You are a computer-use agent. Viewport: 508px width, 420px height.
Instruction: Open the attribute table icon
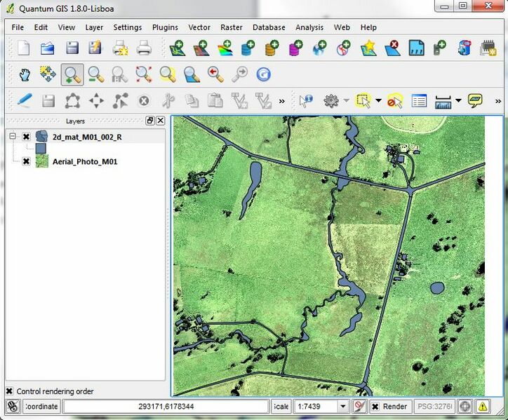pyautogui.click(x=419, y=101)
